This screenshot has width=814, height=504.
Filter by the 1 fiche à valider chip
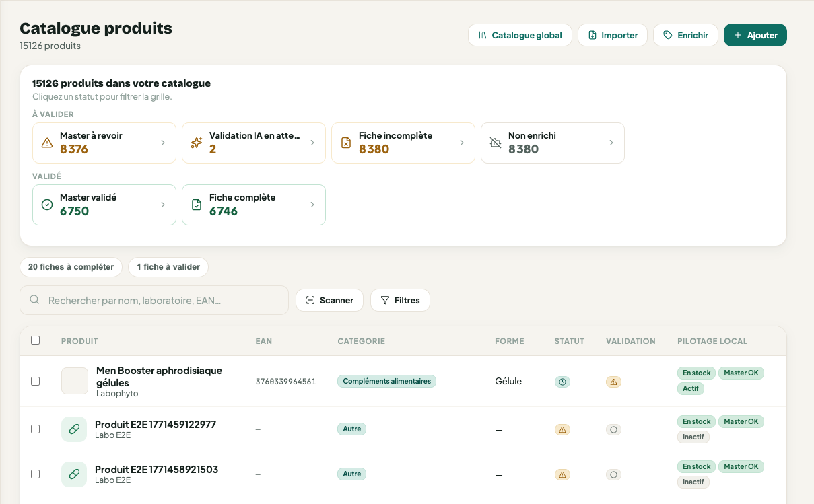point(168,267)
